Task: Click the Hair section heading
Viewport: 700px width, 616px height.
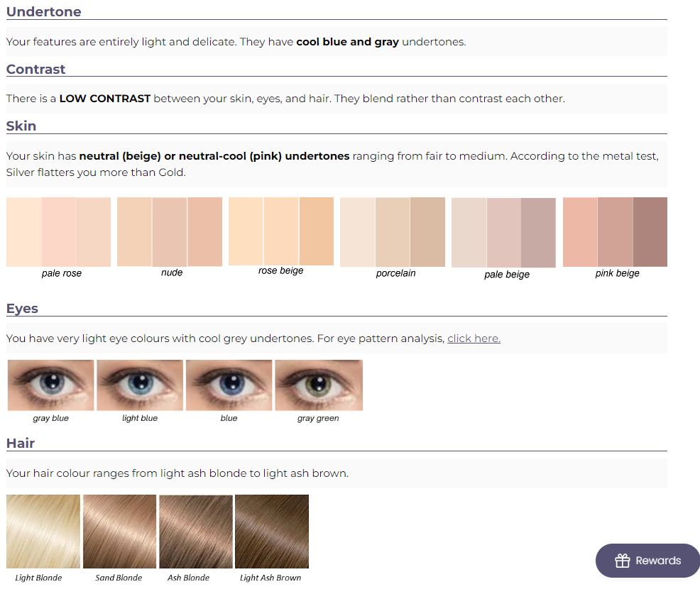Action: tap(21, 443)
